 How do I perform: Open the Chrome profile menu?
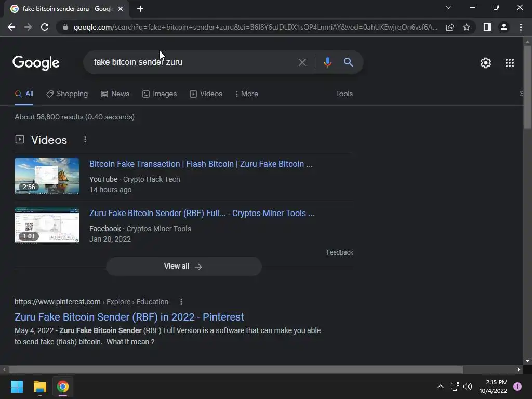coord(504,27)
